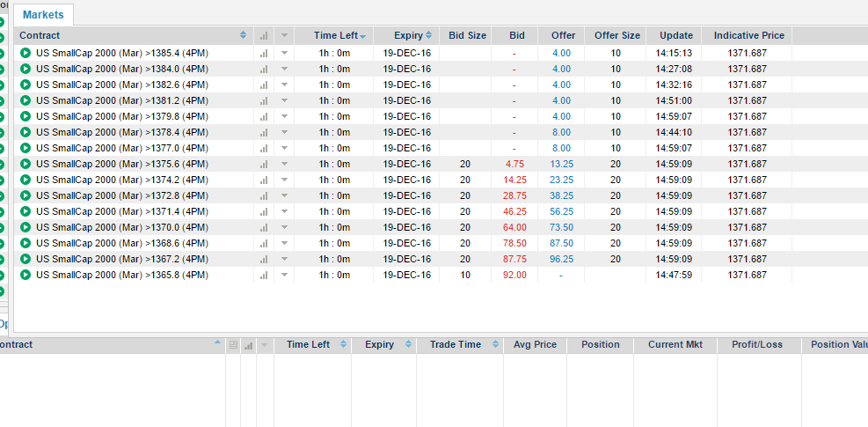Image resolution: width=868 pixels, height=427 pixels.
Task: Click Position column header in lower table
Action: click(x=600, y=344)
